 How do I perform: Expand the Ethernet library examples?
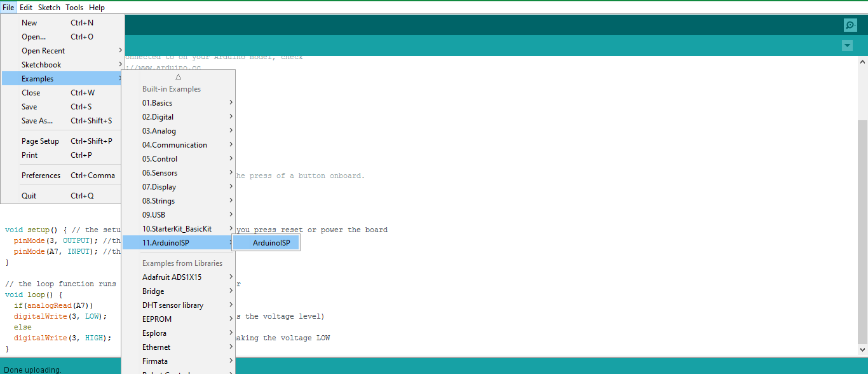(x=179, y=347)
